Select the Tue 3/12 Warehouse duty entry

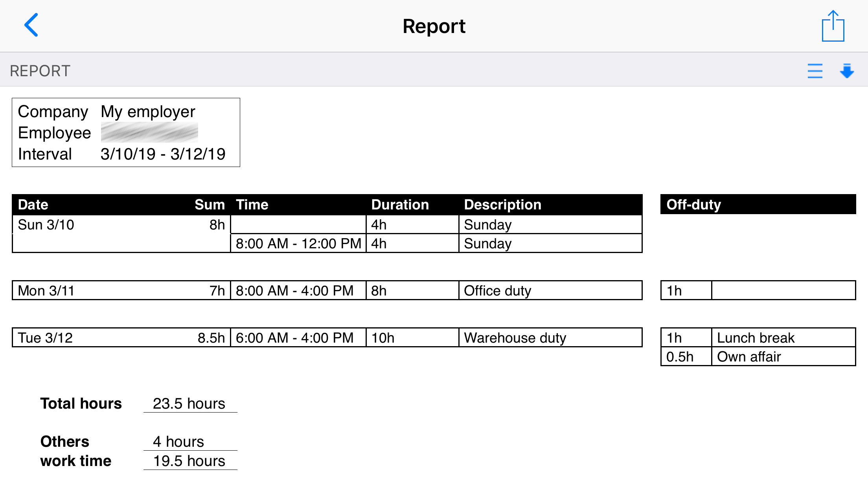coord(515,337)
